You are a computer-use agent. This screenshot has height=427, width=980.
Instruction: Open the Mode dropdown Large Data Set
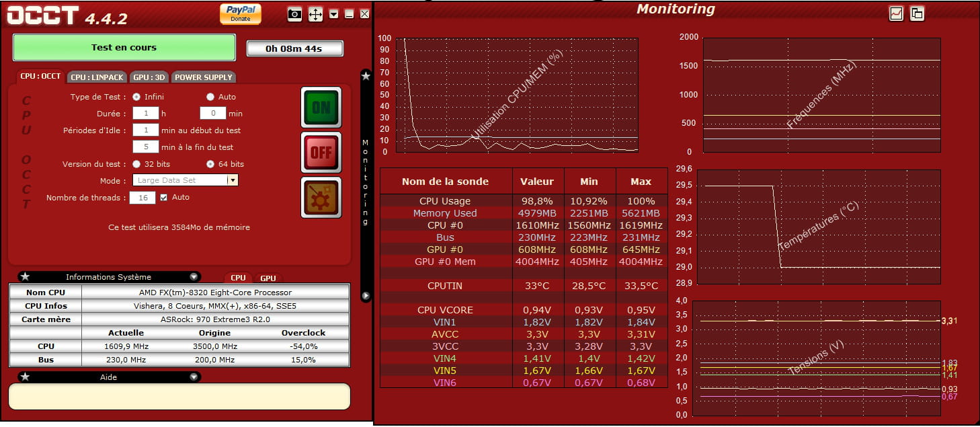[x=186, y=180]
